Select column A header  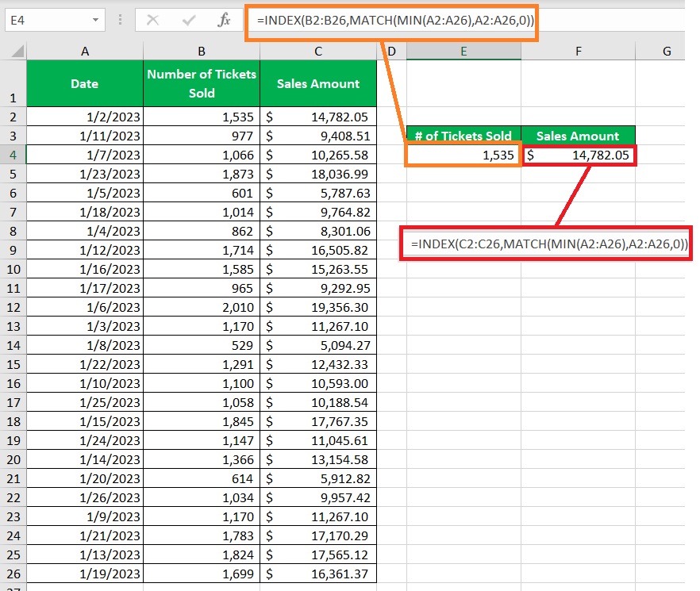pos(85,52)
